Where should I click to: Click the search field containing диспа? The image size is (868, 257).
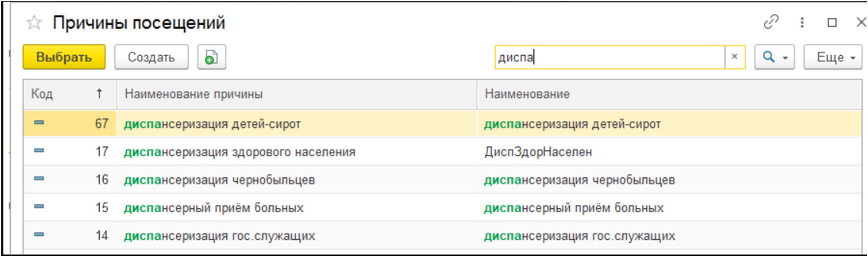(609, 57)
